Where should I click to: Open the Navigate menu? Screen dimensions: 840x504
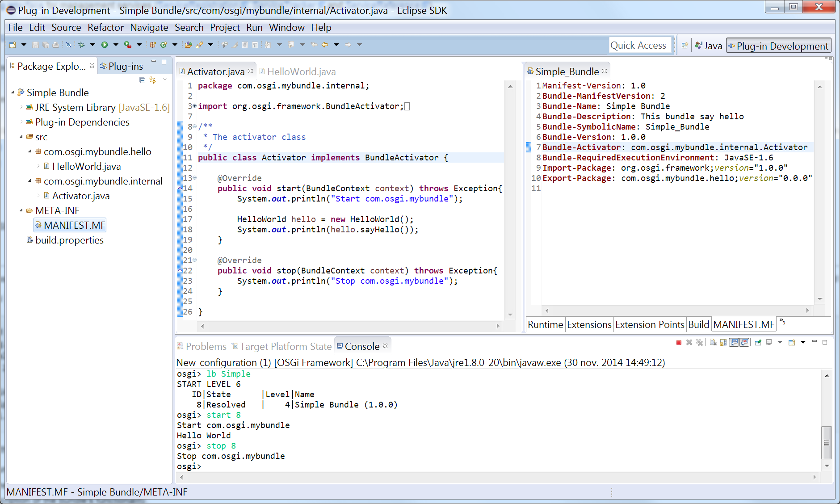tap(149, 27)
